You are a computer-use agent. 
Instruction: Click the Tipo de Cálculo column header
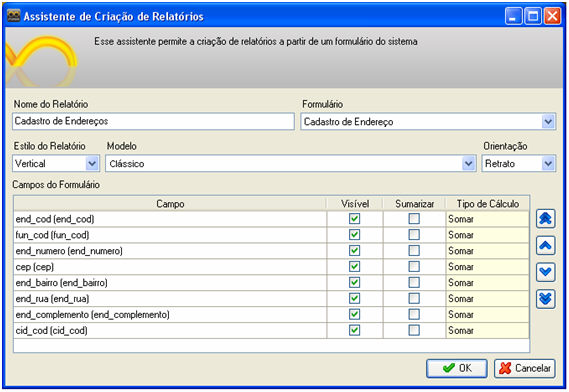coord(487,204)
